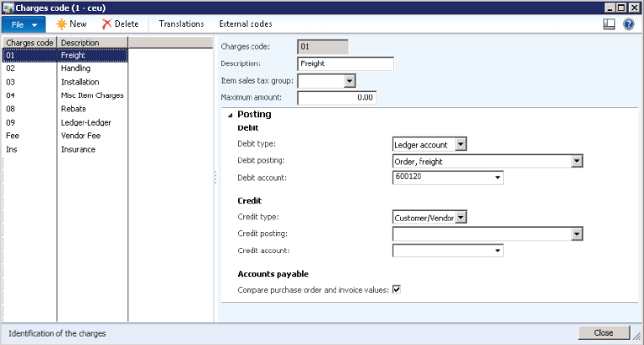Screen dimensions: 644x345
Task: Open the Item sales tax group dropdown
Action: click(x=350, y=80)
